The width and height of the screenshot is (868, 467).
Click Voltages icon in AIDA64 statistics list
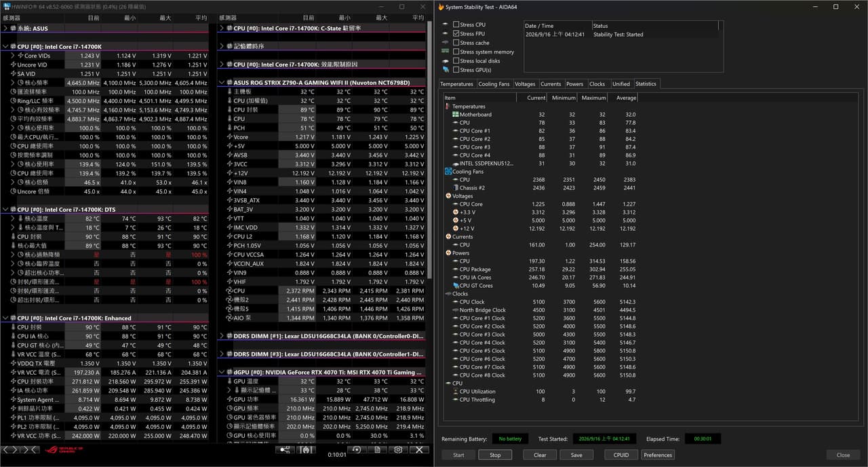pyautogui.click(x=448, y=196)
